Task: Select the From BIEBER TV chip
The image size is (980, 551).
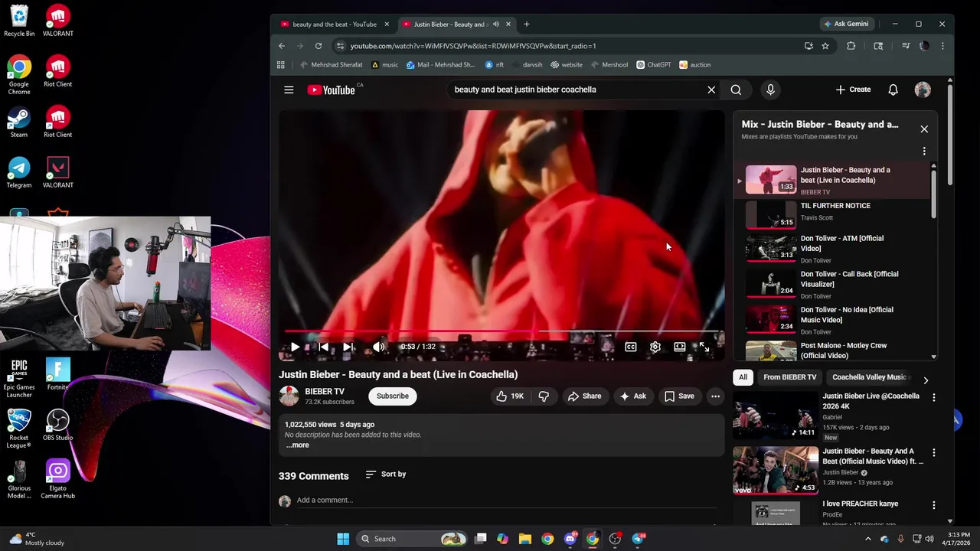Action: pos(789,377)
